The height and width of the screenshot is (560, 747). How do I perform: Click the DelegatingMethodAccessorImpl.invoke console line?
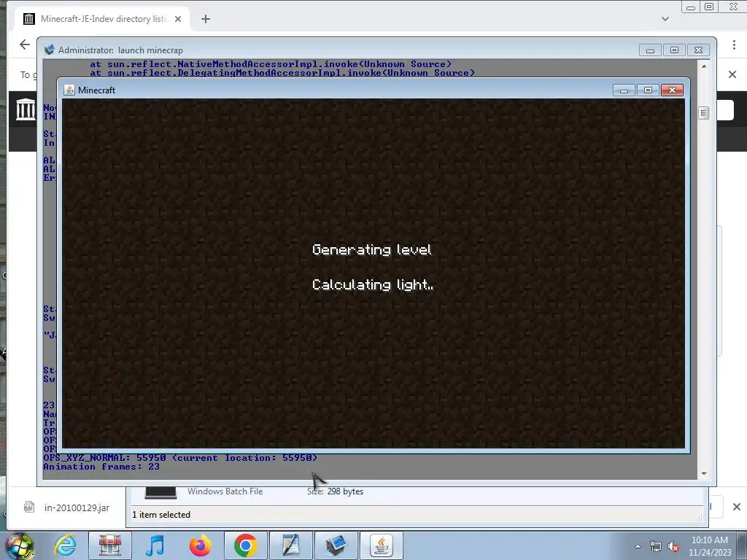point(282,73)
